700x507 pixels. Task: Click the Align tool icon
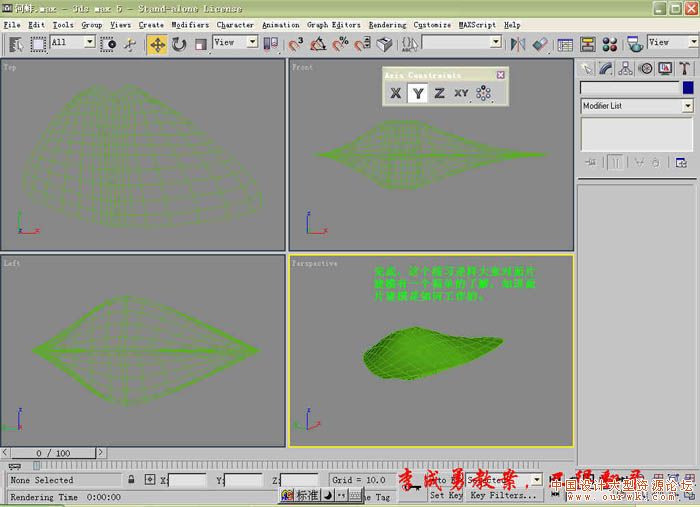(x=540, y=45)
